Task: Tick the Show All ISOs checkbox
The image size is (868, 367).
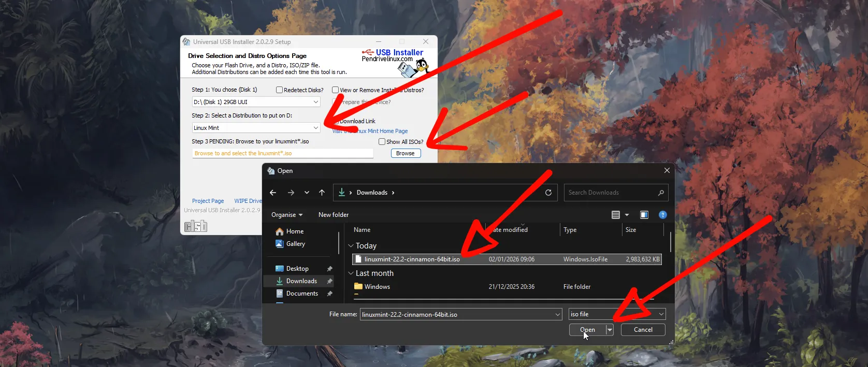Action: point(382,142)
